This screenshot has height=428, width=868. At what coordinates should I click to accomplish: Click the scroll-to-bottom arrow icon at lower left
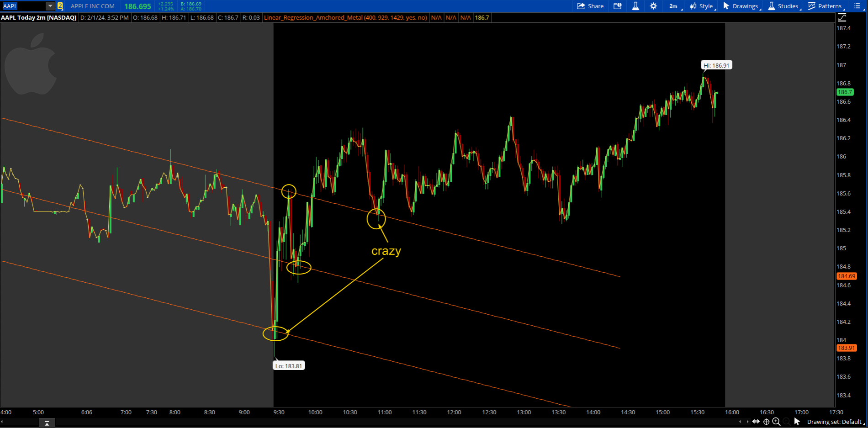point(47,423)
